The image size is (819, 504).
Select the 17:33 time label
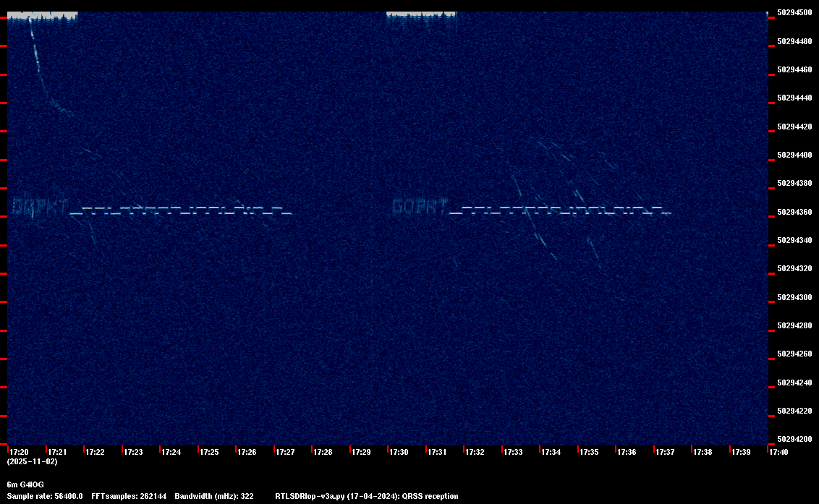pyautogui.click(x=513, y=452)
